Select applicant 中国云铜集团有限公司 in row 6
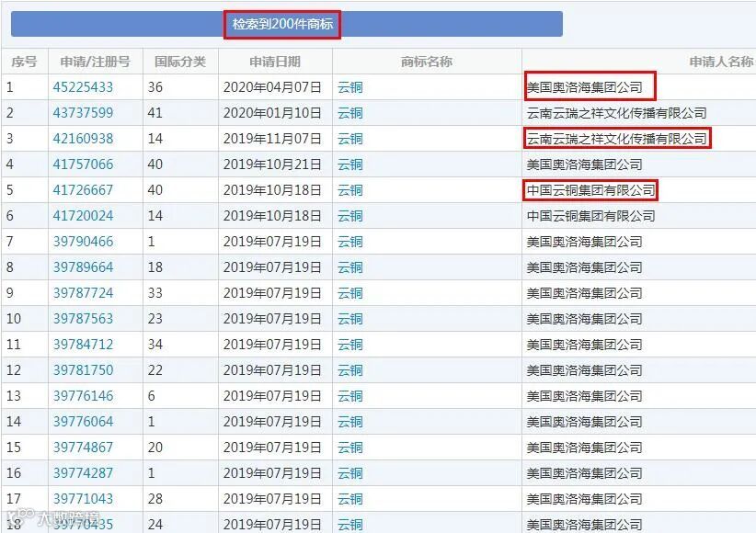The height and width of the screenshot is (533, 756). pyautogui.click(x=590, y=216)
